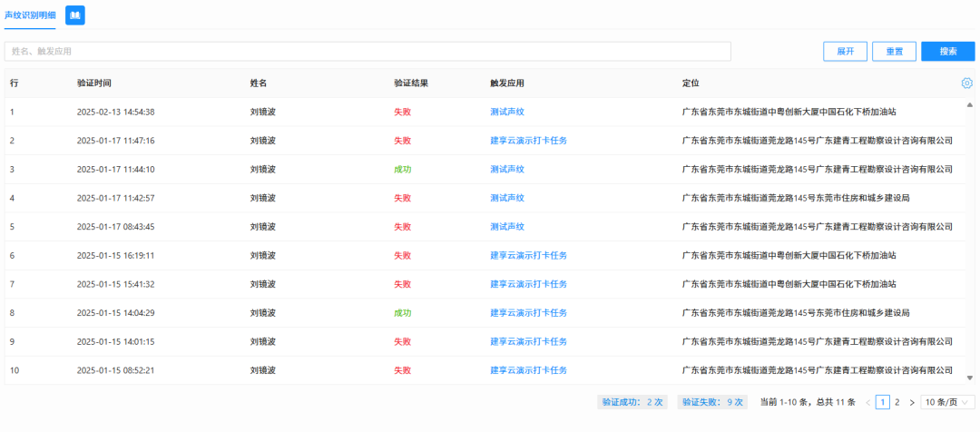Viewport: 980px width, 432px height.
Task: Click the 搜索 button
Action: 947,52
